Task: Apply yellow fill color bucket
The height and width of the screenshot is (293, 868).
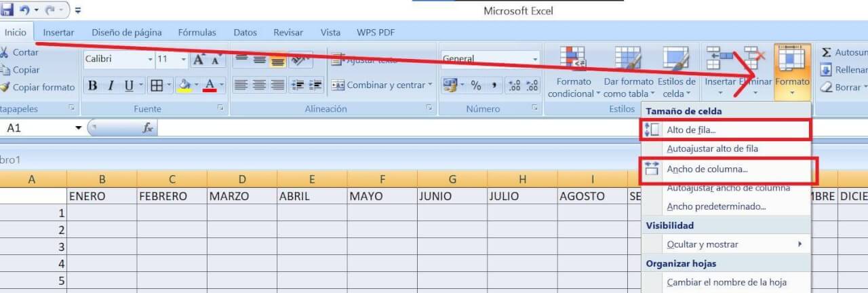Action: click(x=184, y=85)
